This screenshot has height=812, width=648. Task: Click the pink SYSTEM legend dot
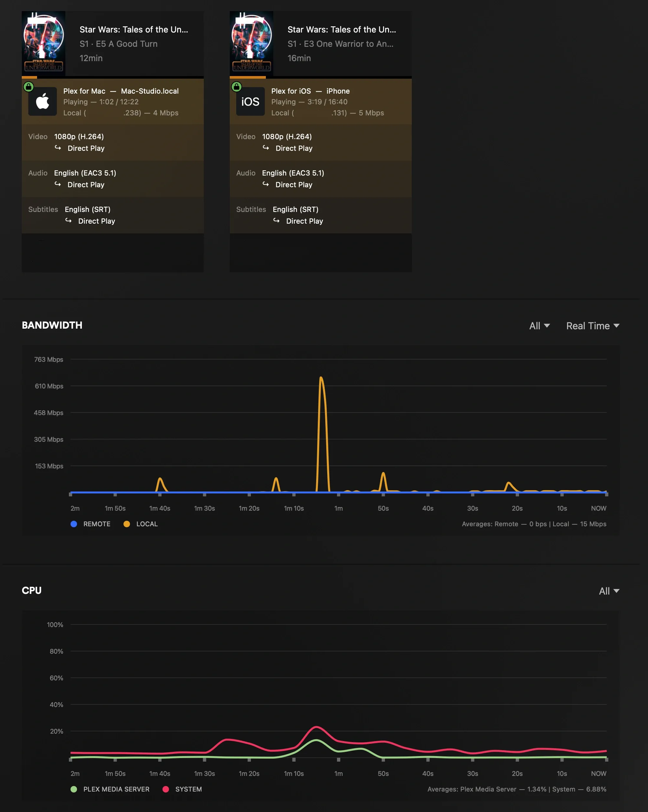[x=166, y=789]
